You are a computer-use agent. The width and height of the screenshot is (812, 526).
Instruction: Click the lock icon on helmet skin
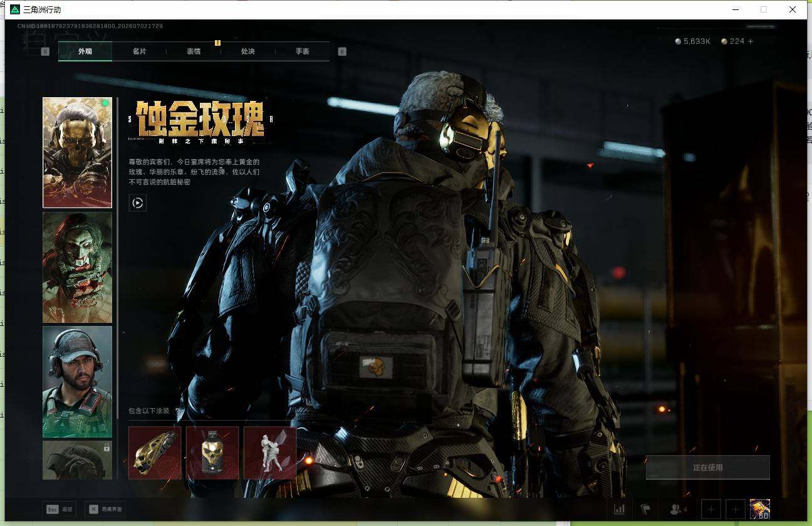click(107, 448)
